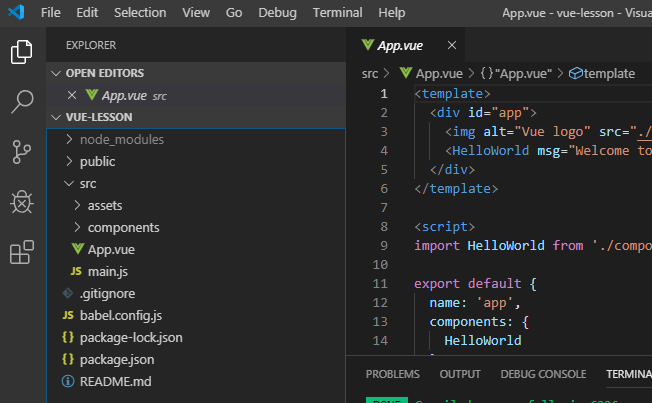This screenshot has width=652, height=403.
Task: Click line number 8 in the gutter
Action: tap(384, 227)
